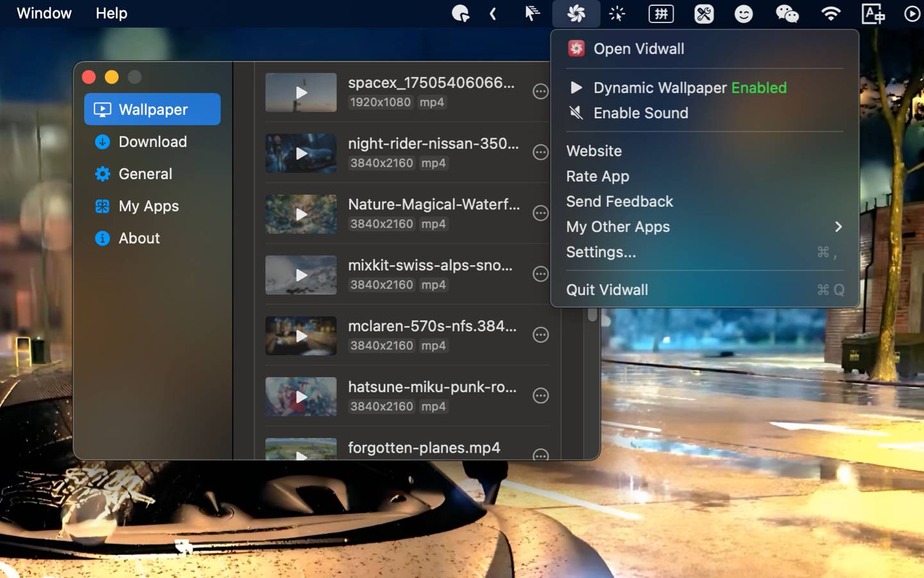Open General settings in the sidebar

(146, 173)
